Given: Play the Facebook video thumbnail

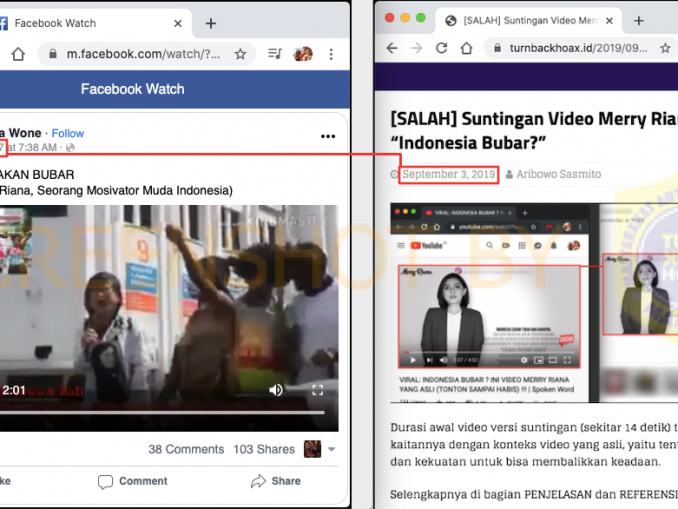Looking at the screenshot, I should tap(169, 318).
